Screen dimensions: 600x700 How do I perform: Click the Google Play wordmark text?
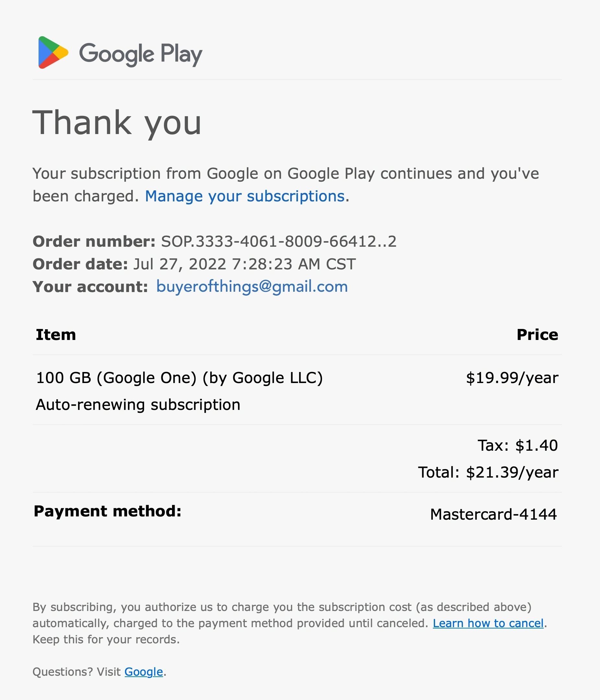[x=141, y=54]
